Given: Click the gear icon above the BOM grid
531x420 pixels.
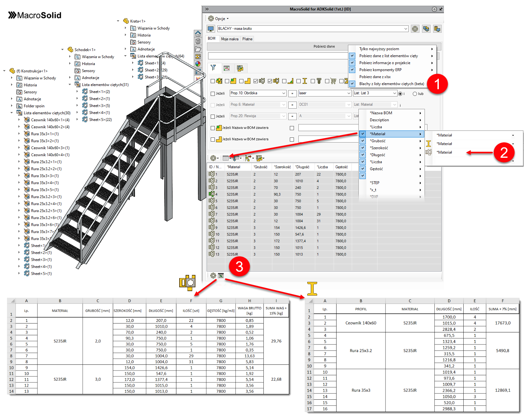Looking at the screenshot, I should point(213,158).
